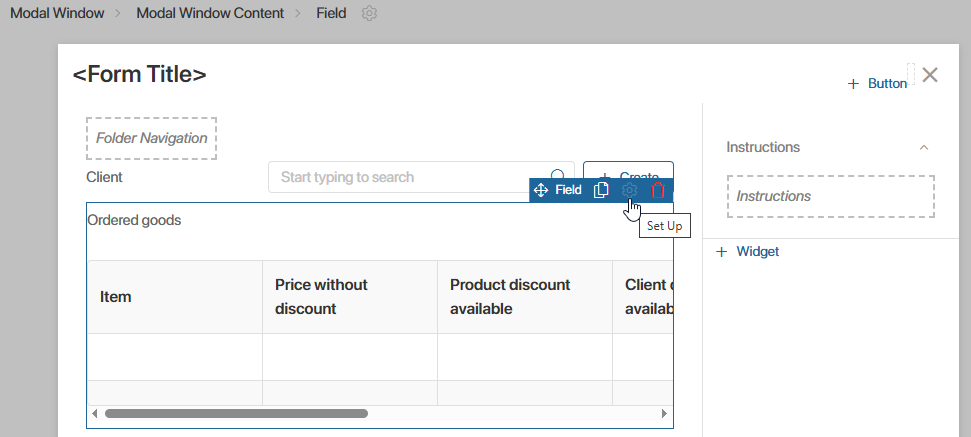Open settings gear beside Field breadcrumb
Image resolution: width=971 pixels, height=437 pixels.
pos(369,14)
